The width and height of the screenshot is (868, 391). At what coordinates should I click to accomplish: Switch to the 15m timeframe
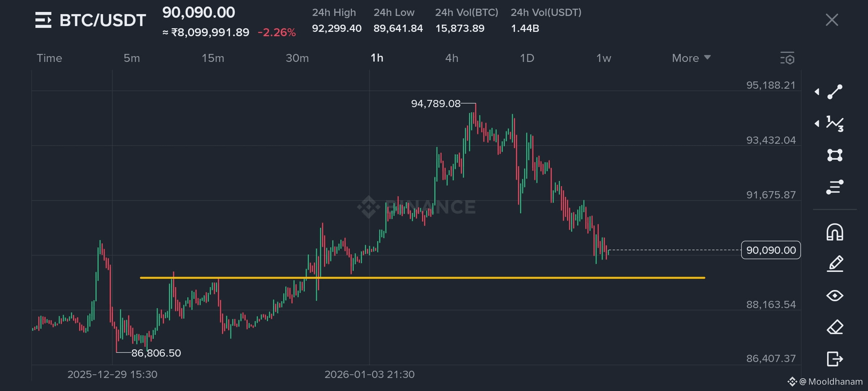point(213,58)
